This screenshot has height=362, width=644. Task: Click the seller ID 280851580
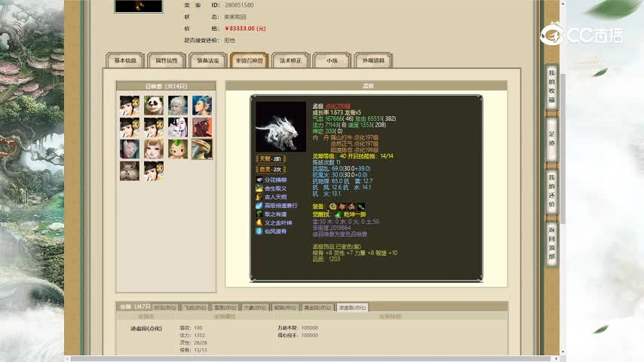238,5
